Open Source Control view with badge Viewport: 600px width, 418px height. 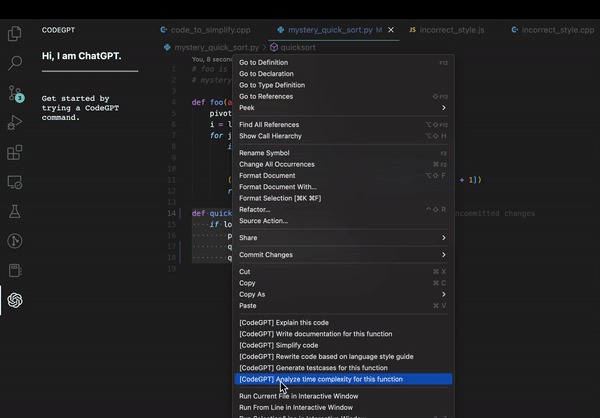pyautogui.click(x=15, y=93)
